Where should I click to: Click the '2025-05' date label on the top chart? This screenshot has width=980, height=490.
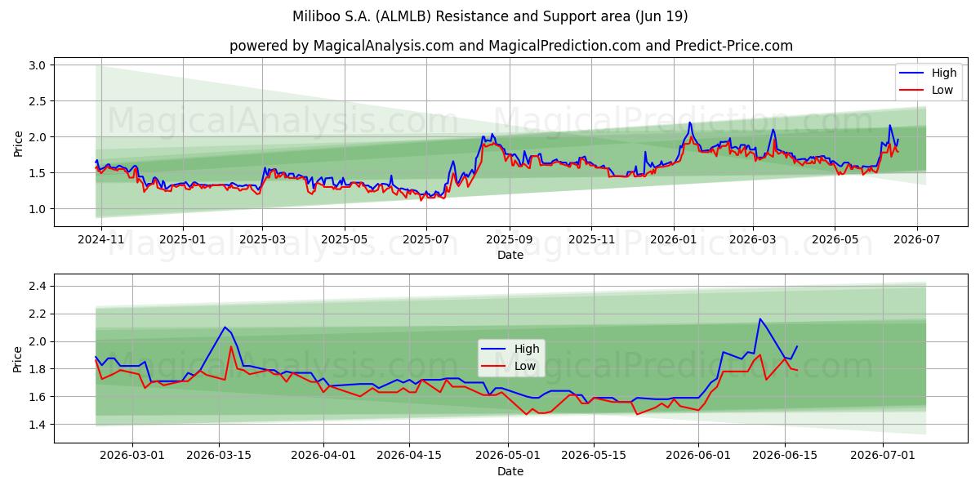tap(344, 240)
